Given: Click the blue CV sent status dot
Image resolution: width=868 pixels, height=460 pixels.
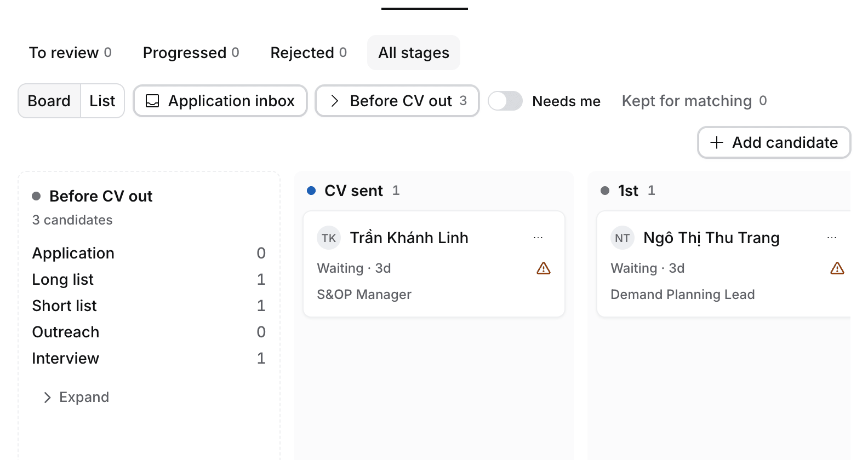Looking at the screenshot, I should pos(311,191).
